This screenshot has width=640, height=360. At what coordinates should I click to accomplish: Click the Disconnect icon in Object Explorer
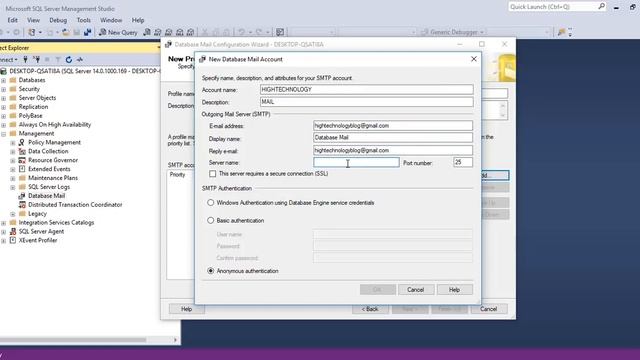pos(37,60)
